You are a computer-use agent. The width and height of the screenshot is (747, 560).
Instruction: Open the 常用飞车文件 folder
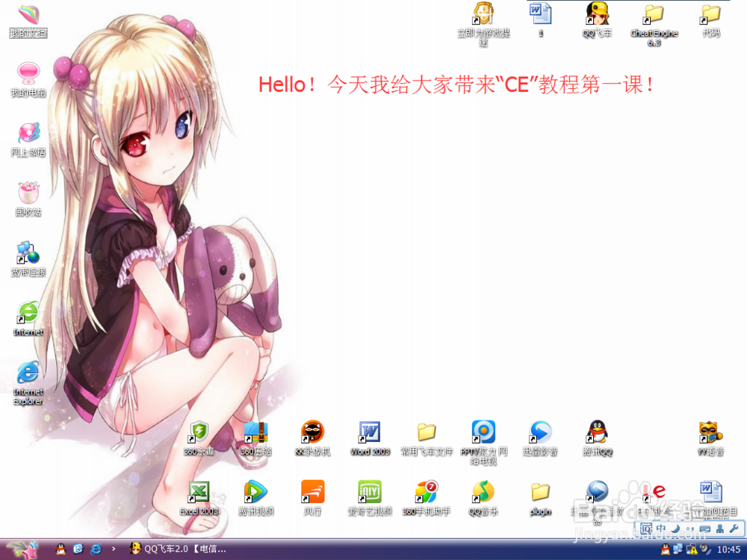(x=427, y=438)
